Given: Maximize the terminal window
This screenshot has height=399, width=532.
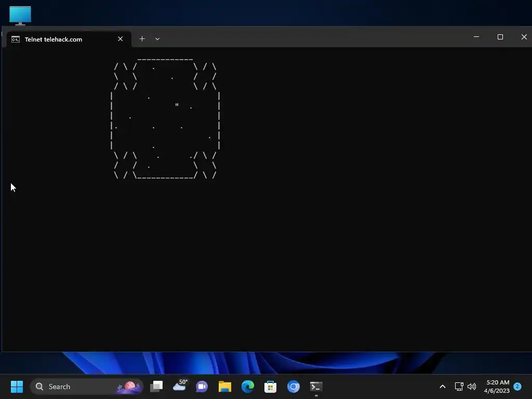Looking at the screenshot, I should tap(500, 37).
